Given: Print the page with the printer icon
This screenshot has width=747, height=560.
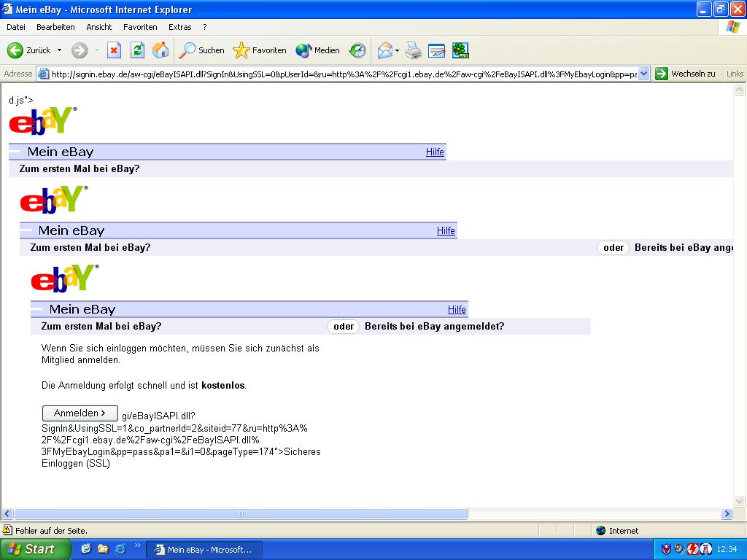Looking at the screenshot, I should [x=413, y=50].
